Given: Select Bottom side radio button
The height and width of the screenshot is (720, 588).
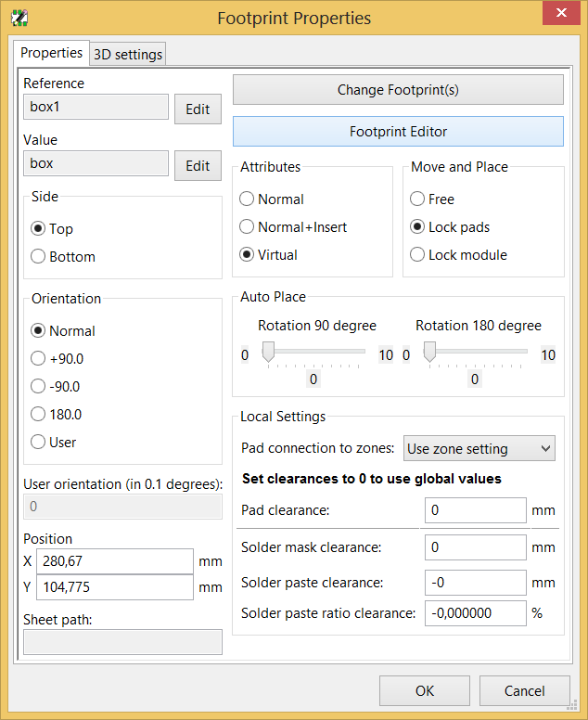Looking at the screenshot, I should 38,257.
